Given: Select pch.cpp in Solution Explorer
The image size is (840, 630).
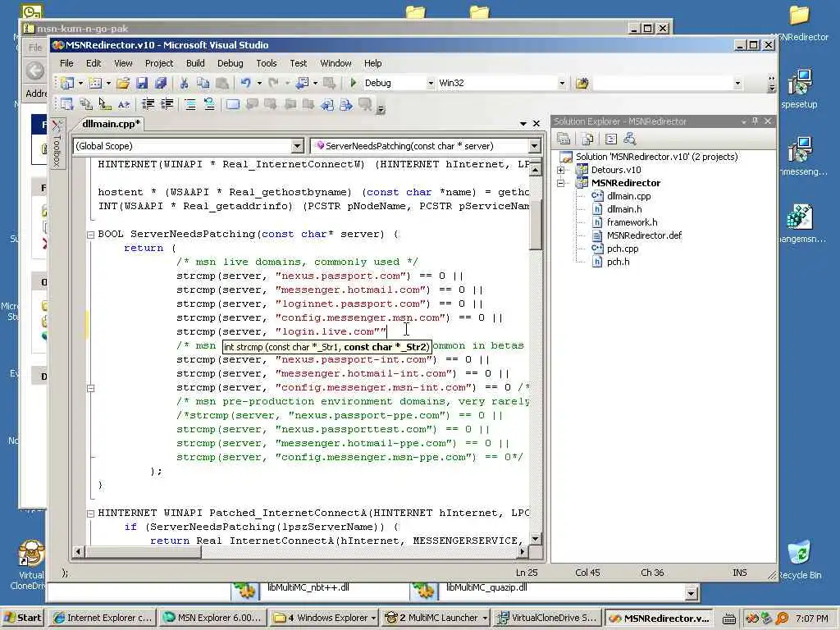Looking at the screenshot, I should (x=623, y=249).
